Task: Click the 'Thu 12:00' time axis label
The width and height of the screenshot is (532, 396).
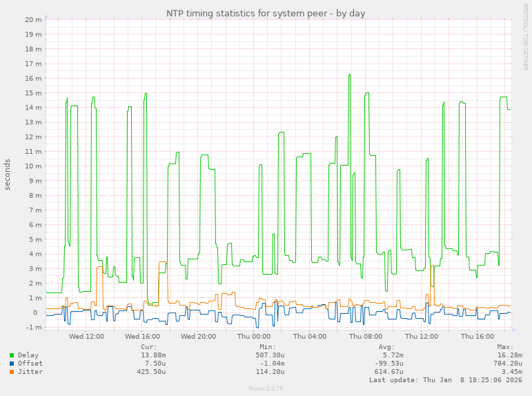Action: click(422, 336)
